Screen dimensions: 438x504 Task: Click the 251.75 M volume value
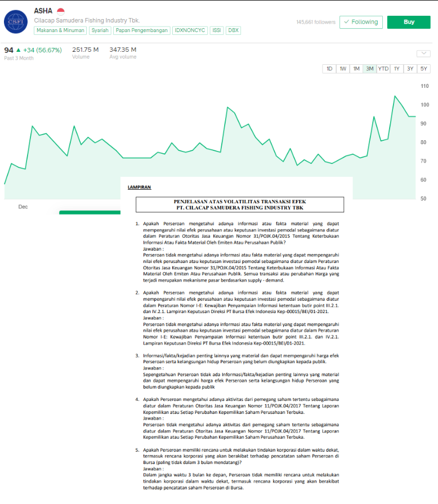86,50
